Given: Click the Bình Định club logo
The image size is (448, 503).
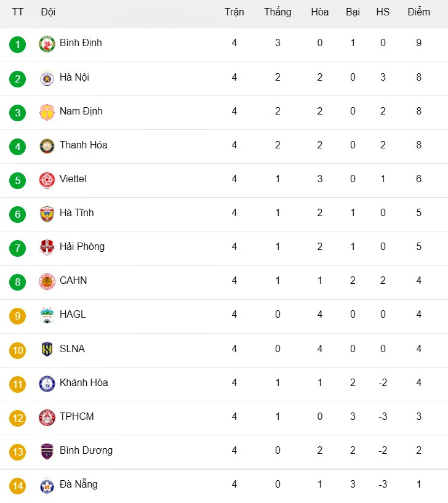Looking at the screenshot, I should coord(47,44).
